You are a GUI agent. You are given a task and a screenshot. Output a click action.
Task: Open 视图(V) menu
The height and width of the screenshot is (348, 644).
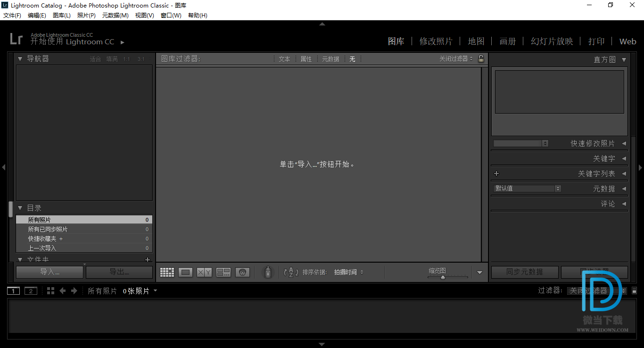(144, 16)
